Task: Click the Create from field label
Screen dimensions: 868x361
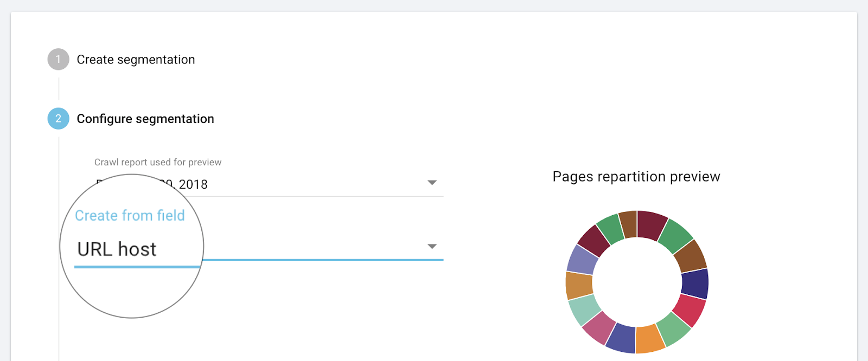Action: (x=130, y=216)
